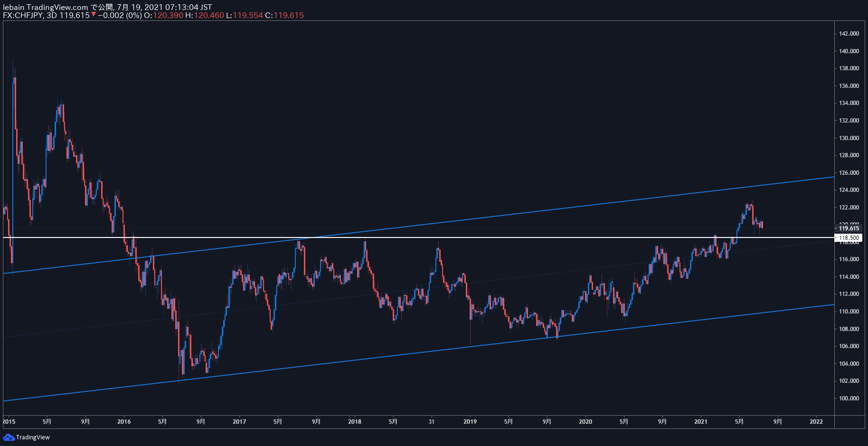The width and height of the screenshot is (868, 446).
Task: Click the 119.615 current price label
Action: pos(849,228)
